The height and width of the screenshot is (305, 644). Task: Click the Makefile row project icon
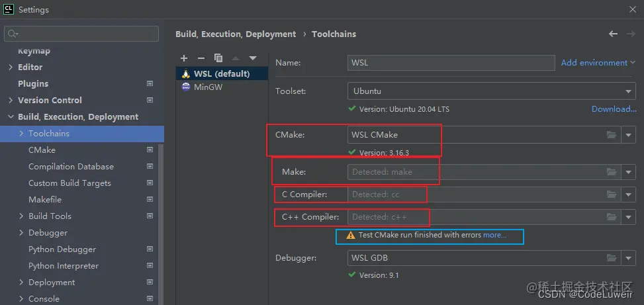(x=150, y=200)
